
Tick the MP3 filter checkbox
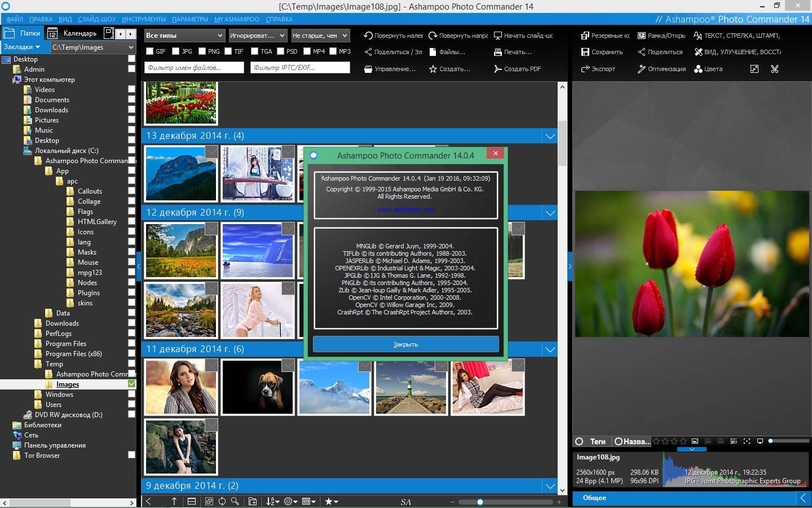pyautogui.click(x=333, y=51)
